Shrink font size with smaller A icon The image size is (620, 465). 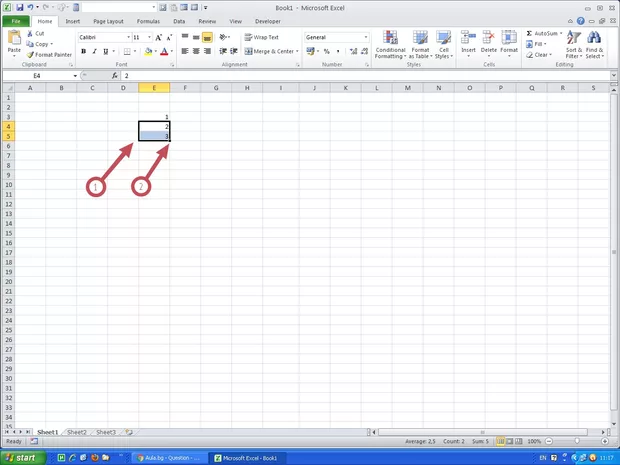click(x=169, y=38)
